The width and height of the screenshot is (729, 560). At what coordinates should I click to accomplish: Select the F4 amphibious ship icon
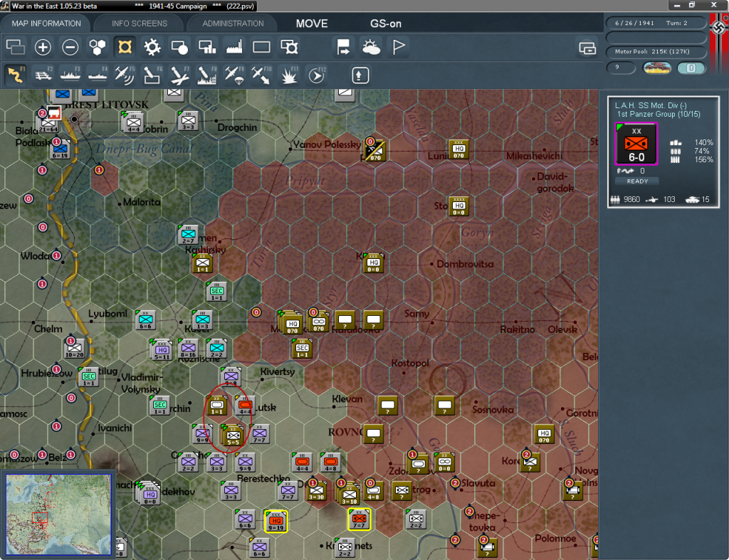click(98, 75)
